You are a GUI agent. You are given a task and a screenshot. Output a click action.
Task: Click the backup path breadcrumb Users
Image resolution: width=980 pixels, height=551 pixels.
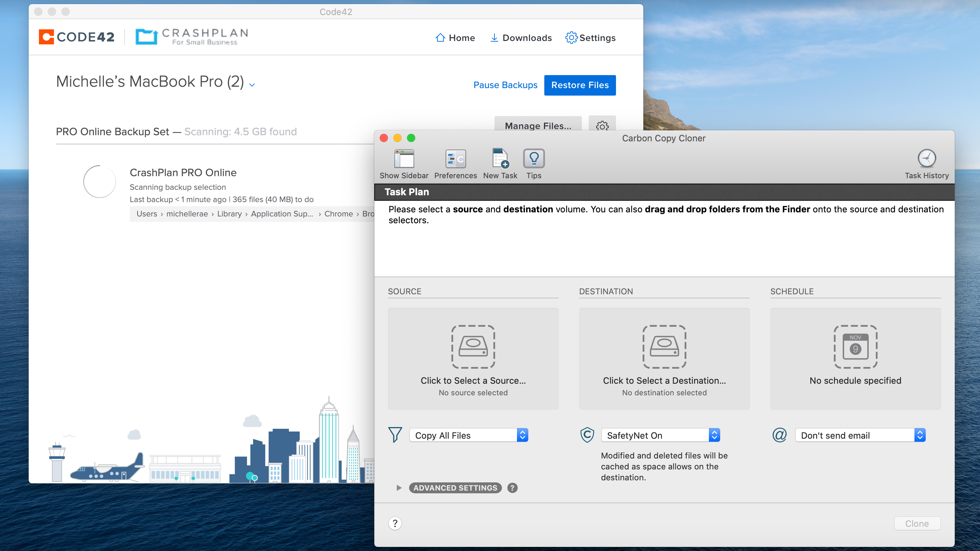tap(147, 214)
